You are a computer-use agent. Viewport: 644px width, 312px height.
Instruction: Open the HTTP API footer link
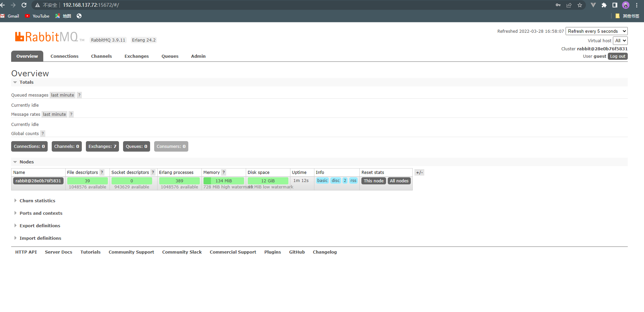[x=26, y=252]
